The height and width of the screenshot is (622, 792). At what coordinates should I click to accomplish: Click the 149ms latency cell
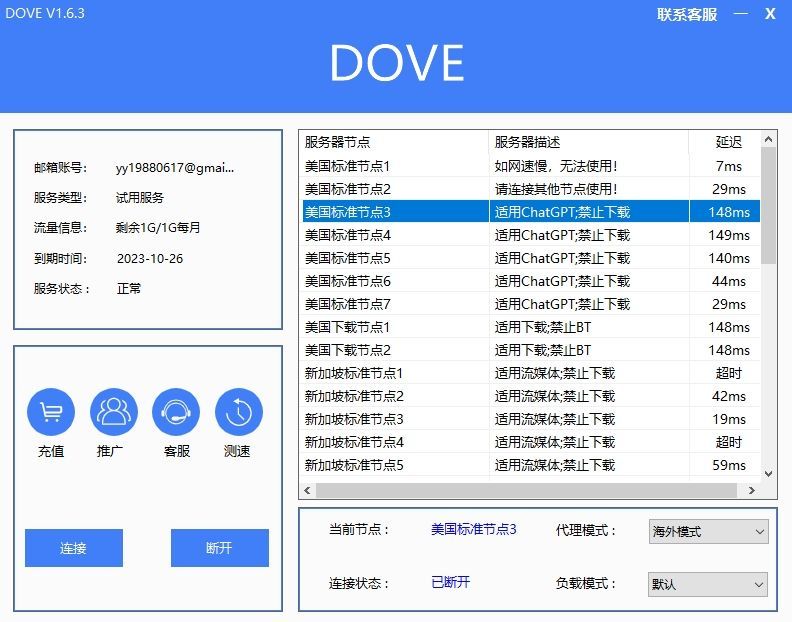click(x=729, y=235)
